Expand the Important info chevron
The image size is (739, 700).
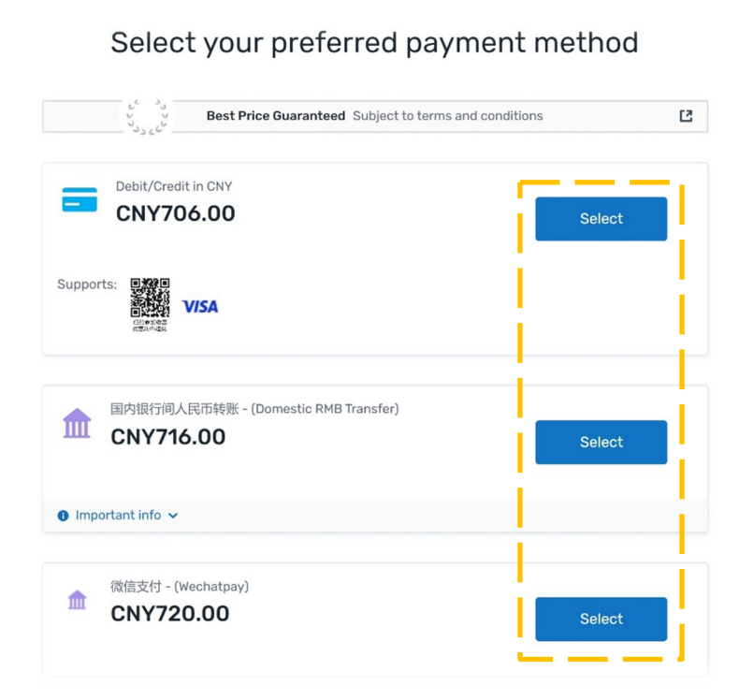tap(173, 516)
